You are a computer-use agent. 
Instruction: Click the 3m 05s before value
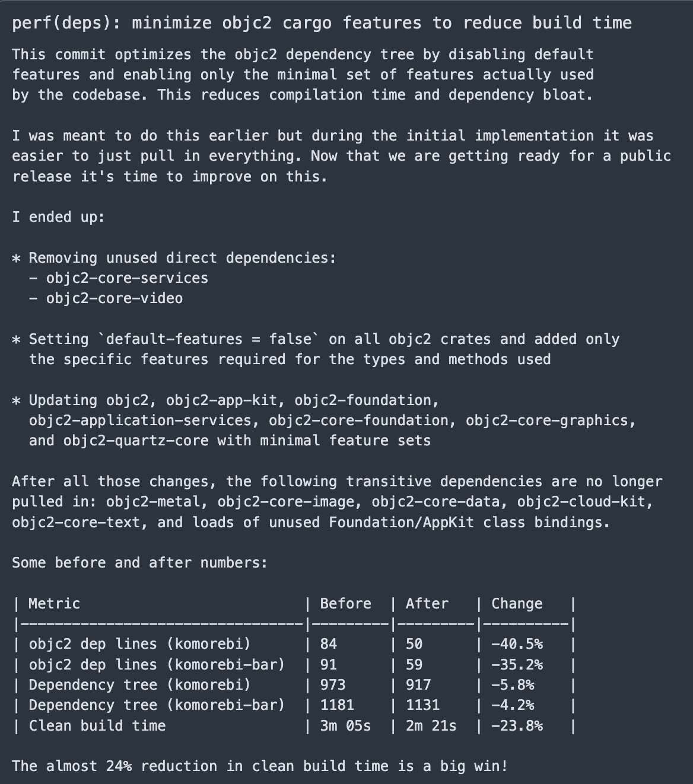[x=345, y=726]
